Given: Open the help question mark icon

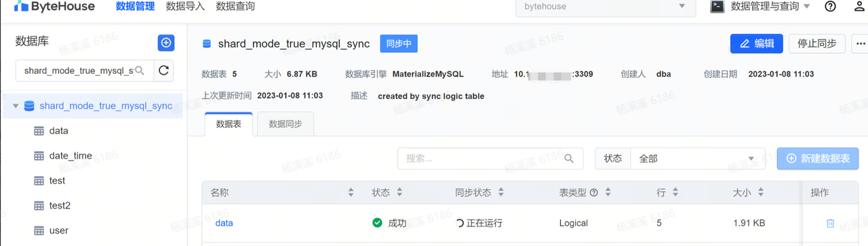Looking at the screenshot, I should pos(830,7).
